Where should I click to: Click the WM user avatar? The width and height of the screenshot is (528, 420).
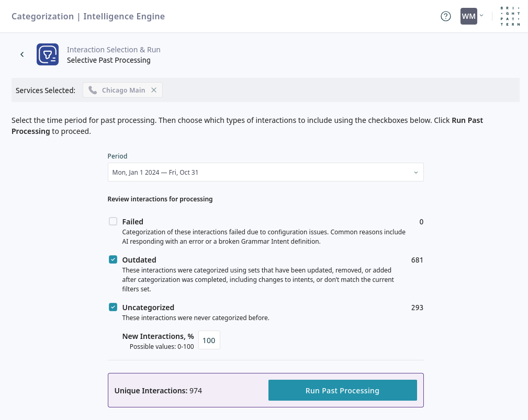pyautogui.click(x=468, y=16)
